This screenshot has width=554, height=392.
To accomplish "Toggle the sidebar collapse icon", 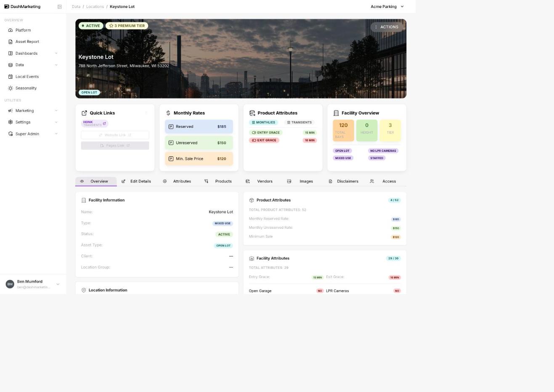I will point(59,7).
